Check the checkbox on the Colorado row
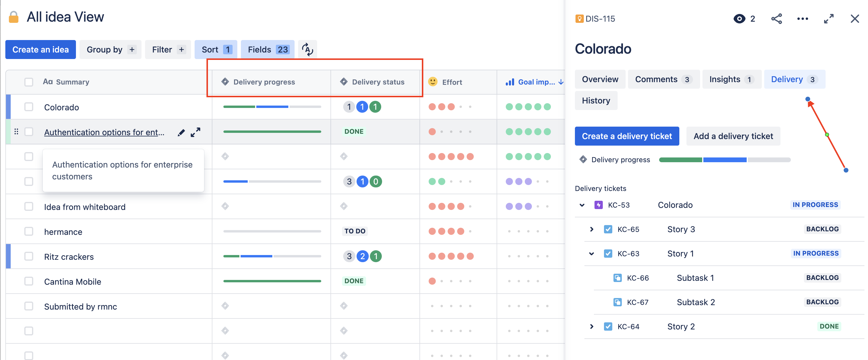 click(29, 107)
